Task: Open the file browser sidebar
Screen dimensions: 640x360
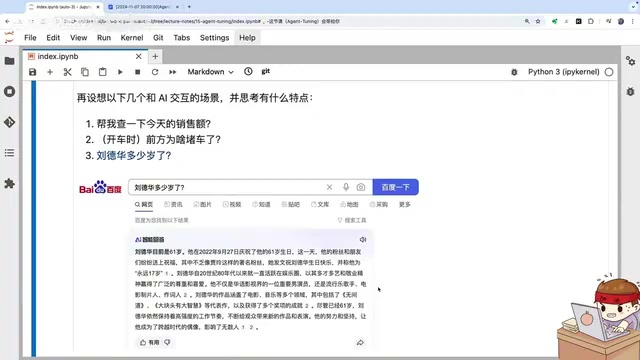Action: [x=9, y=61]
